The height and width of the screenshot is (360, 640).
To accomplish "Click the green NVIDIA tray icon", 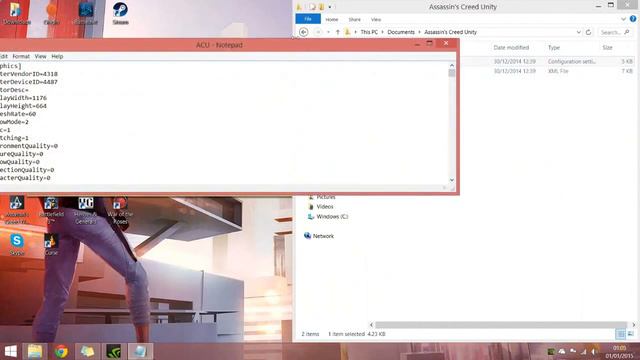I will pyautogui.click(x=551, y=351).
